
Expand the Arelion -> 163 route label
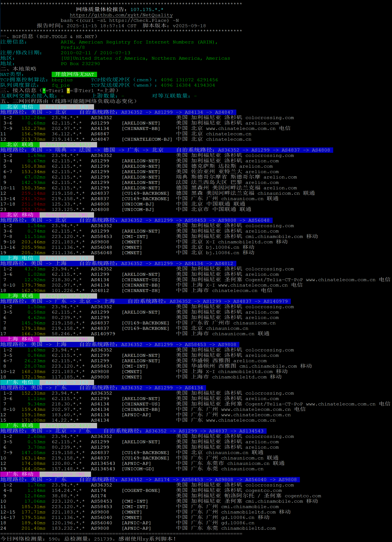67,107
